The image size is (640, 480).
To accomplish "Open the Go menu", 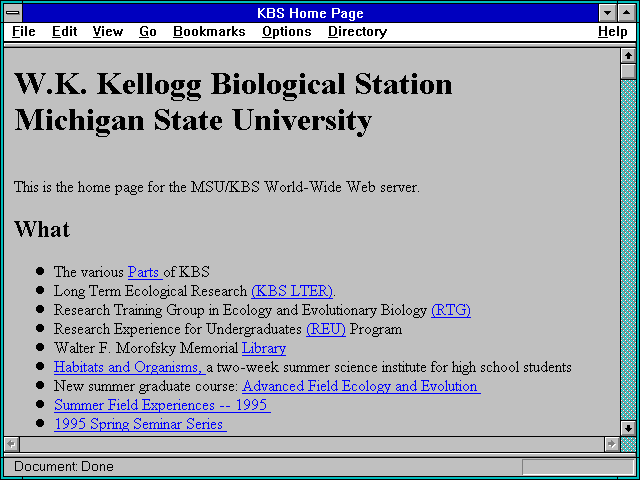I will 147,32.
